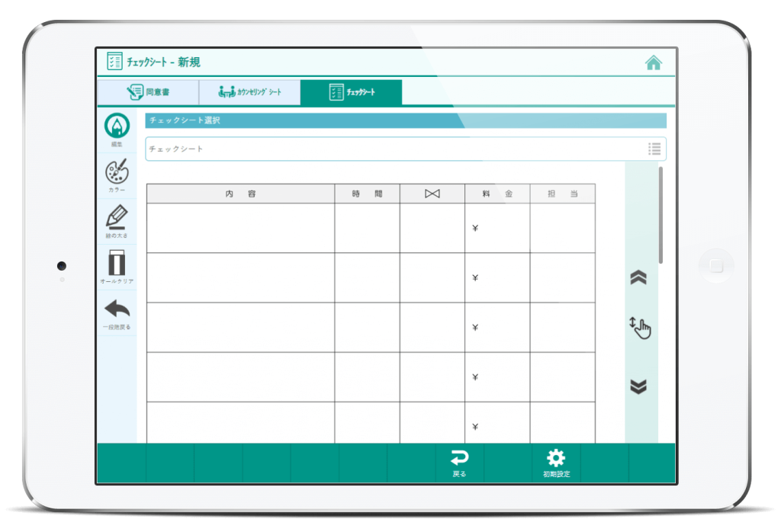Open the カラー palette tool
Viewport: 781px width, 532px height.
click(x=117, y=175)
